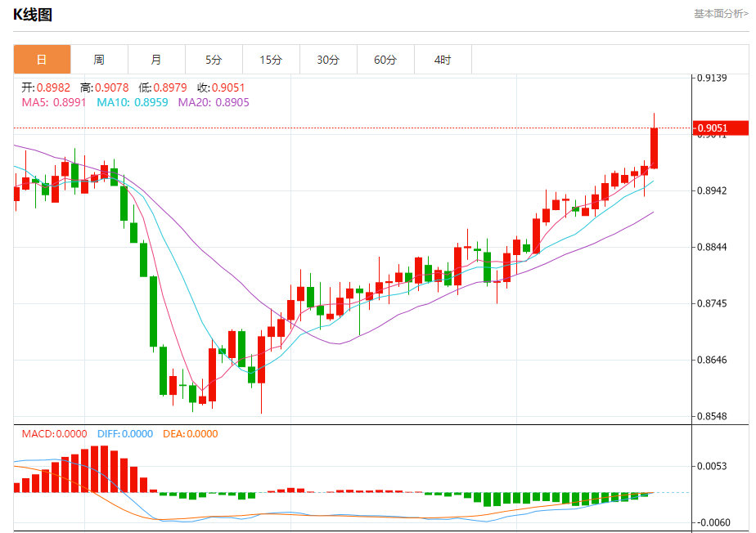
Task: Click the DIFF:0.0000 indicator label
Action: point(125,434)
